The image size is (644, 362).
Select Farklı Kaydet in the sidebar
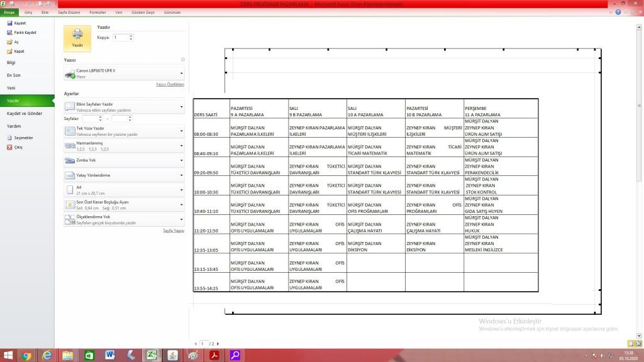click(21, 32)
